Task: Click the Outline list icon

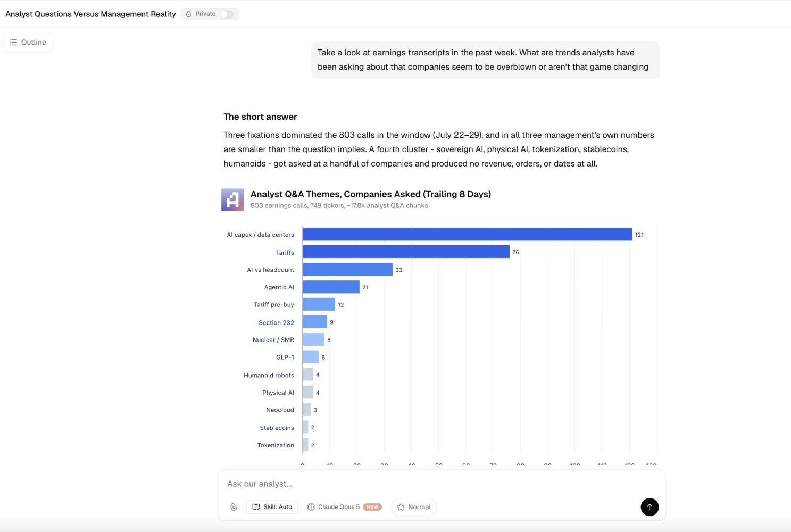Action: 13,42
